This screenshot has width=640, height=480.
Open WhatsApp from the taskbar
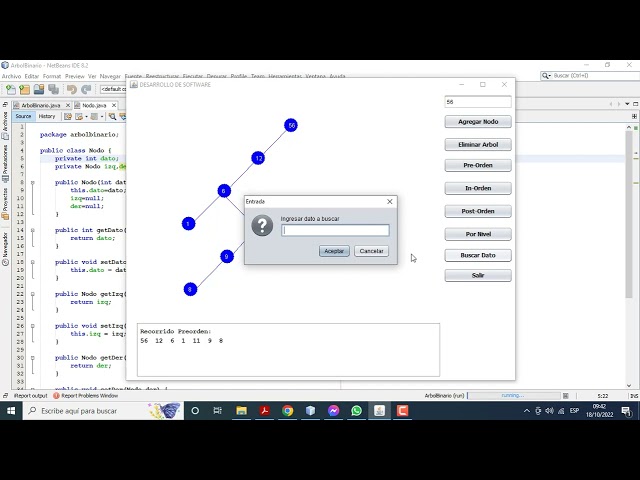(x=356, y=411)
